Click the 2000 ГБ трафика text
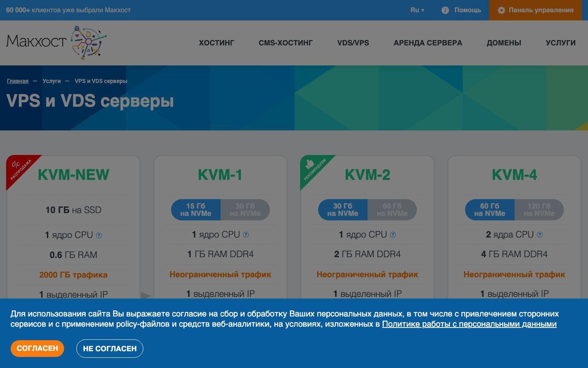The image size is (588, 368). pyautogui.click(x=73, y=275)
